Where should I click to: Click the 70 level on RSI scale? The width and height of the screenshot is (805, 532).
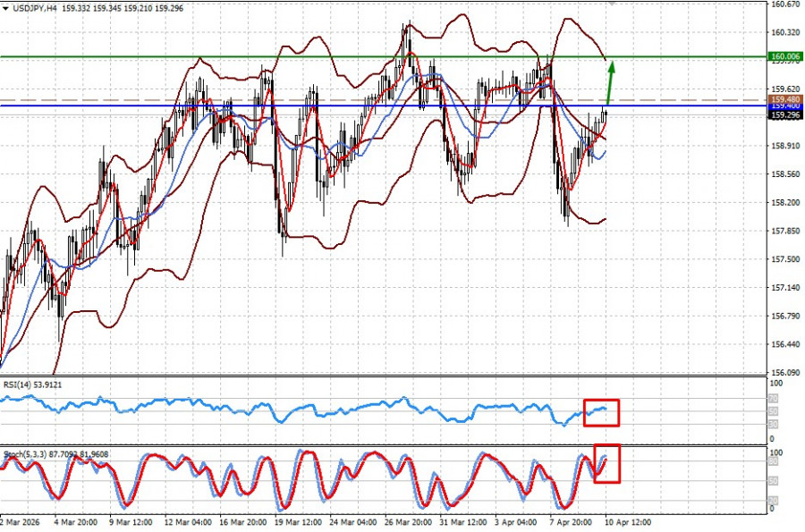tap(773, 399)
